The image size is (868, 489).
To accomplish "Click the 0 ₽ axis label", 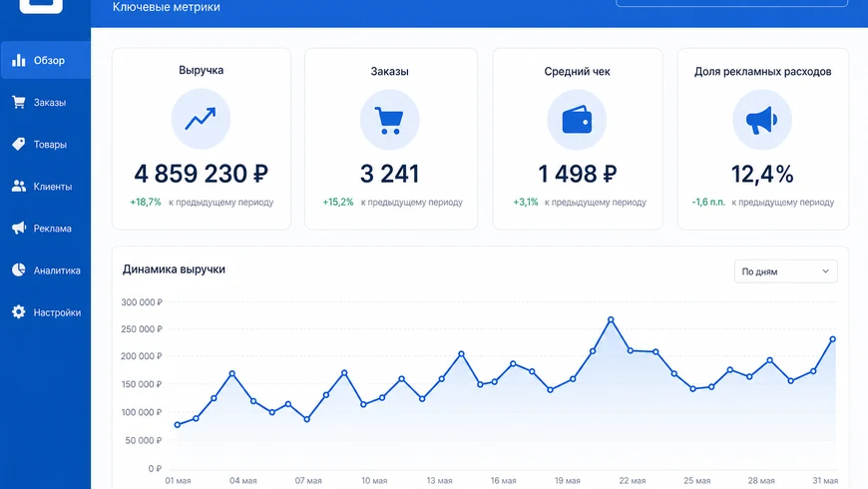I will 155,468.
